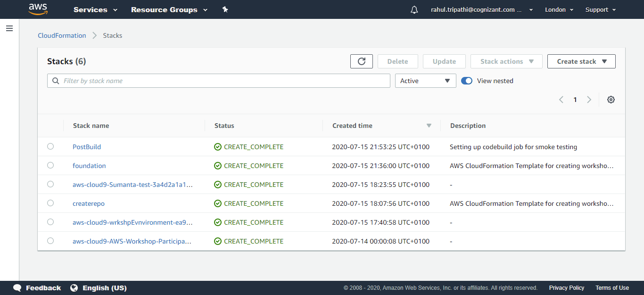Click the Stack name column header
This screenshot has width=644, height=295.
point(91,126)
